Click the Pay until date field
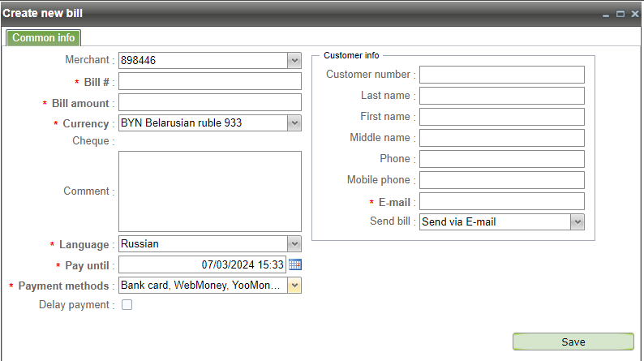The width and height of the screenshot is (644, 361). (x=202, y=264)
